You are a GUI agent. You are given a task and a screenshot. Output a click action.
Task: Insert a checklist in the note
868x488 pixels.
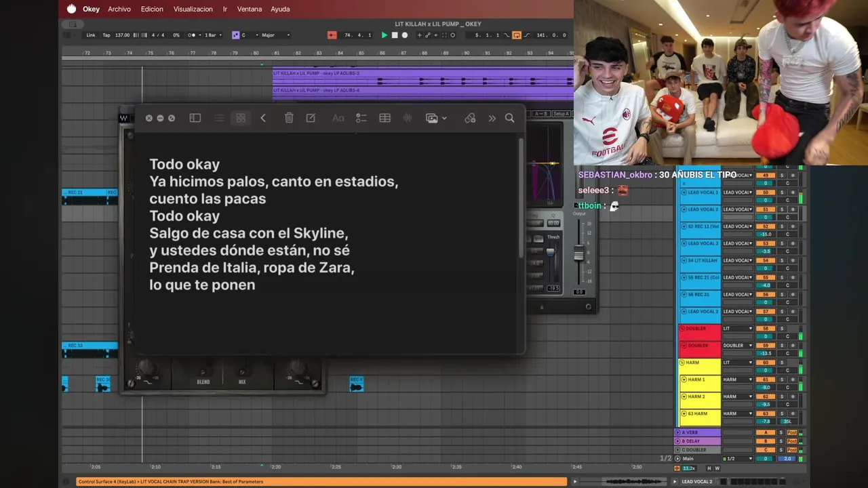point(361,118)
